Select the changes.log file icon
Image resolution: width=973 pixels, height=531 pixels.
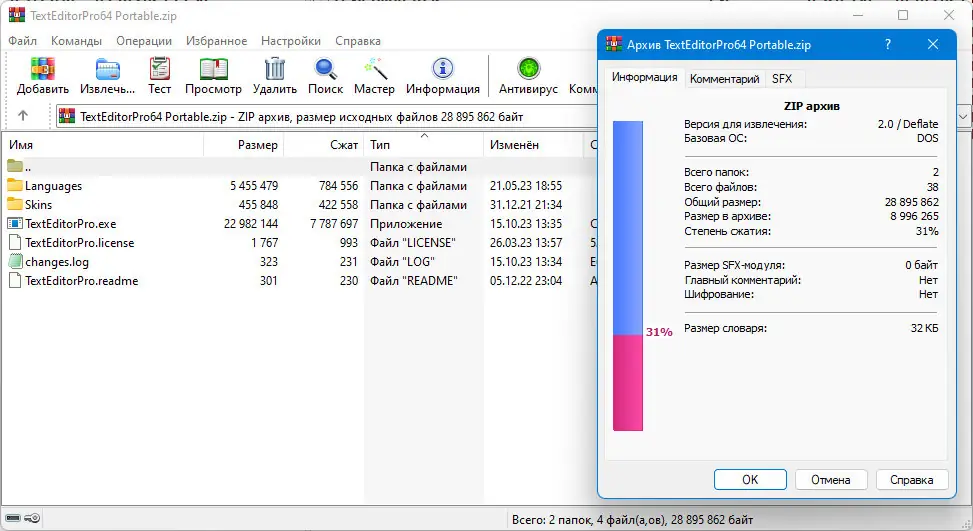[x=15, y=261]
